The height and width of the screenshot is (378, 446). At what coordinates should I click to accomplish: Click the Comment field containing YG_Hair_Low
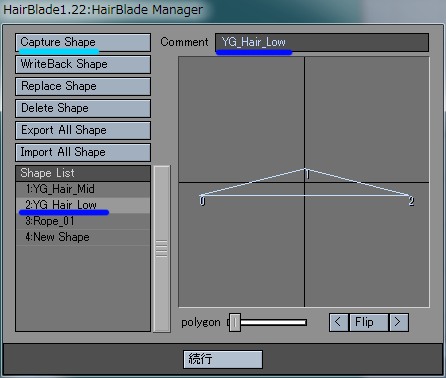point(322,42)
